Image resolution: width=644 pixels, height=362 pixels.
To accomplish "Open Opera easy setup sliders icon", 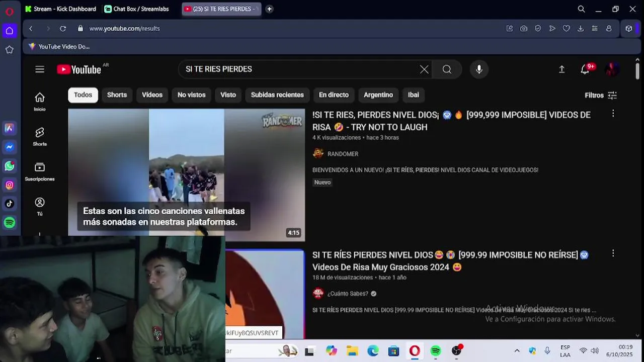I will click(x=594, y=29).
